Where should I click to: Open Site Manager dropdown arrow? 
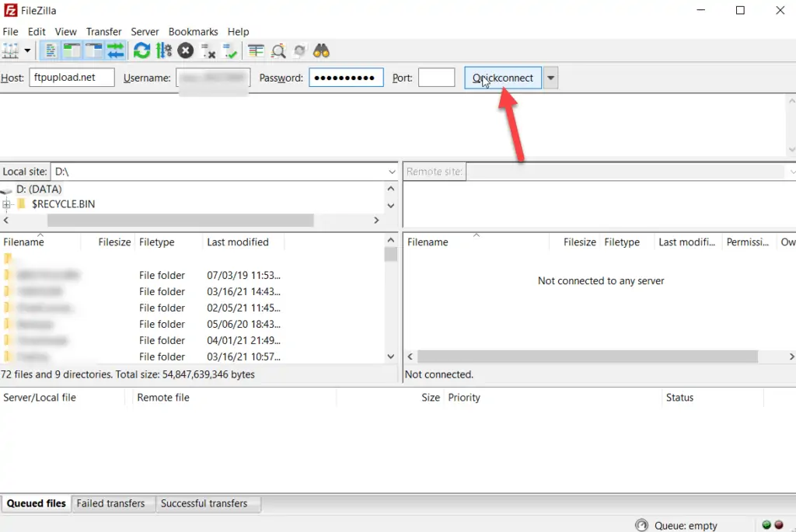(x=27, y=50)
